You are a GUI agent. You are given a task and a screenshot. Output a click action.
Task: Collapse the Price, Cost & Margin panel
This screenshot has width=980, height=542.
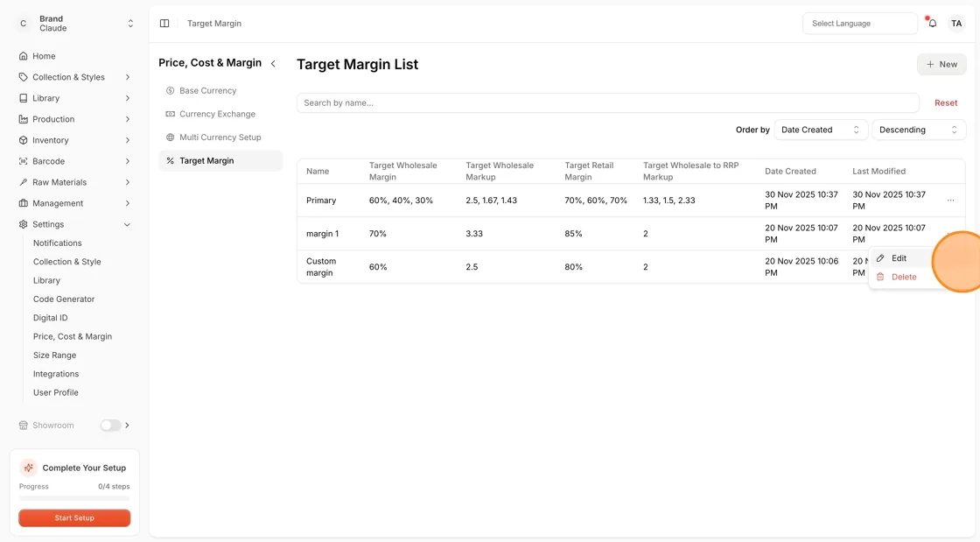pos(273,63)
